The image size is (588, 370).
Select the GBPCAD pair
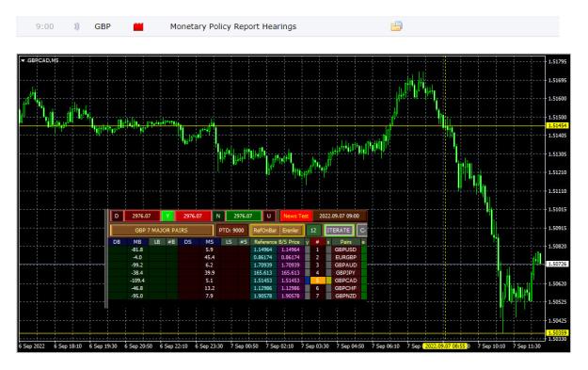(346, 281)
